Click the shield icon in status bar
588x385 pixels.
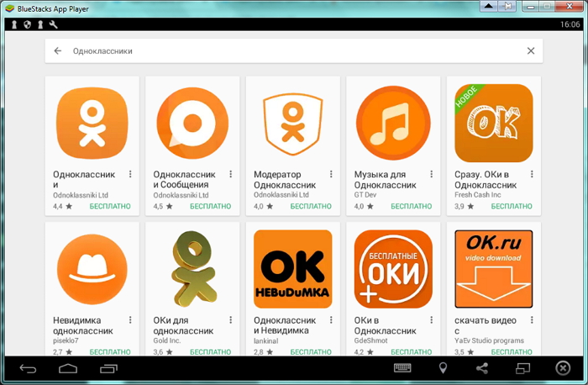(27, 24)
